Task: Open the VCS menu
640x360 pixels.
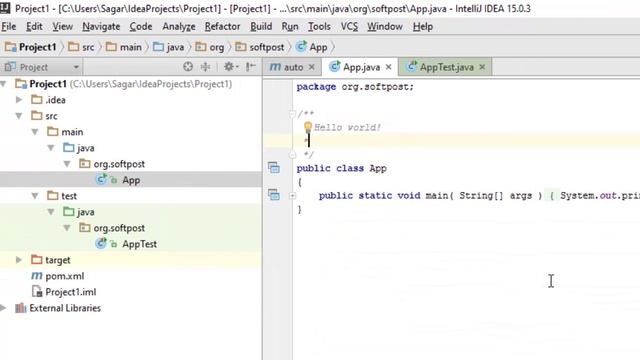Action: point(349,27)
